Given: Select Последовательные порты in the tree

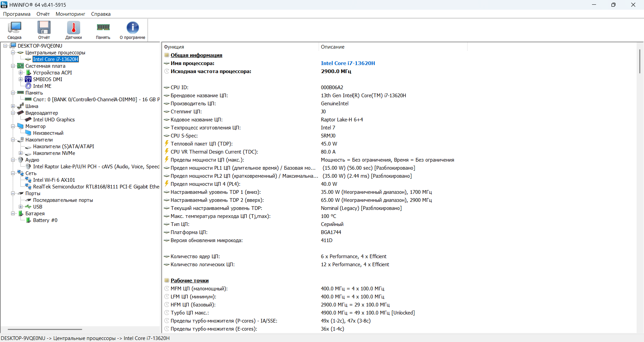Looking at the screenshot, I should [63, 200].
